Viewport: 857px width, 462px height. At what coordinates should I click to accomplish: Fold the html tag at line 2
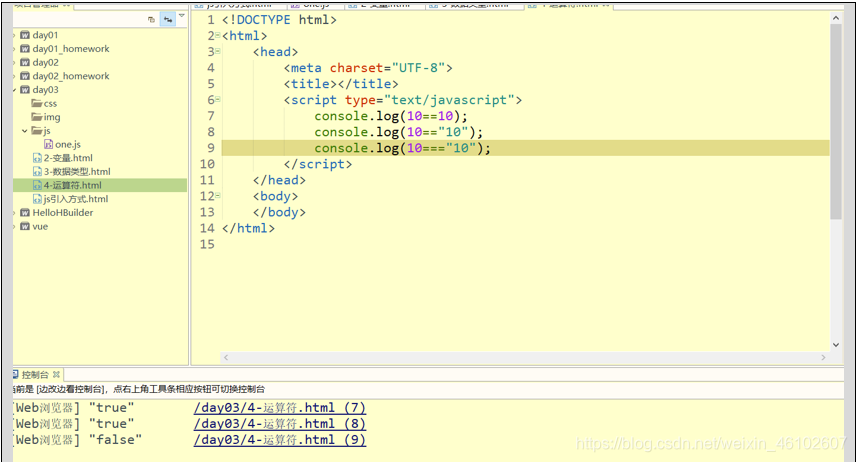click(218, 36)
